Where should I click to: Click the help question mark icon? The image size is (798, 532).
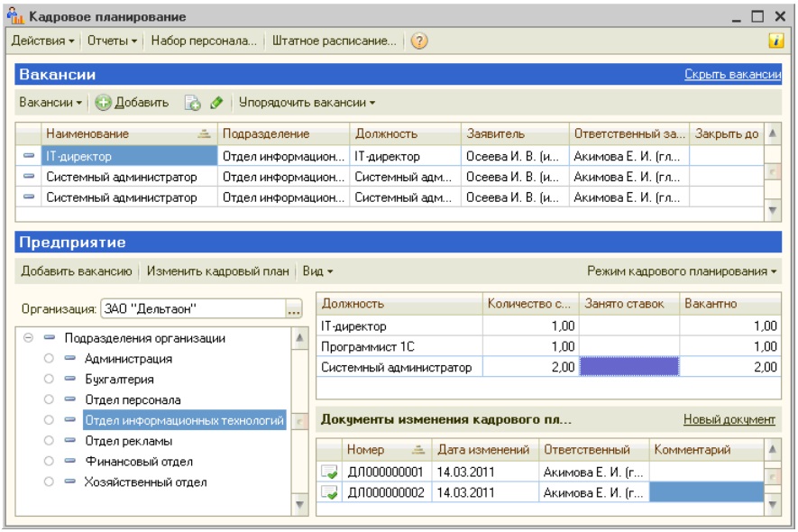[419, 41]
